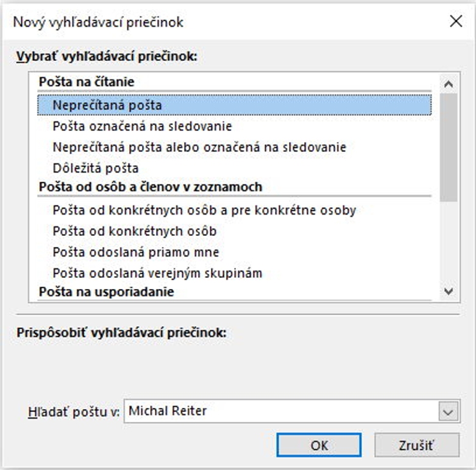Close the Nový vyhľadávací priečinok dialog
Image resolution: width=476 pixels, height=470 pixels.
tap(455, 22)
